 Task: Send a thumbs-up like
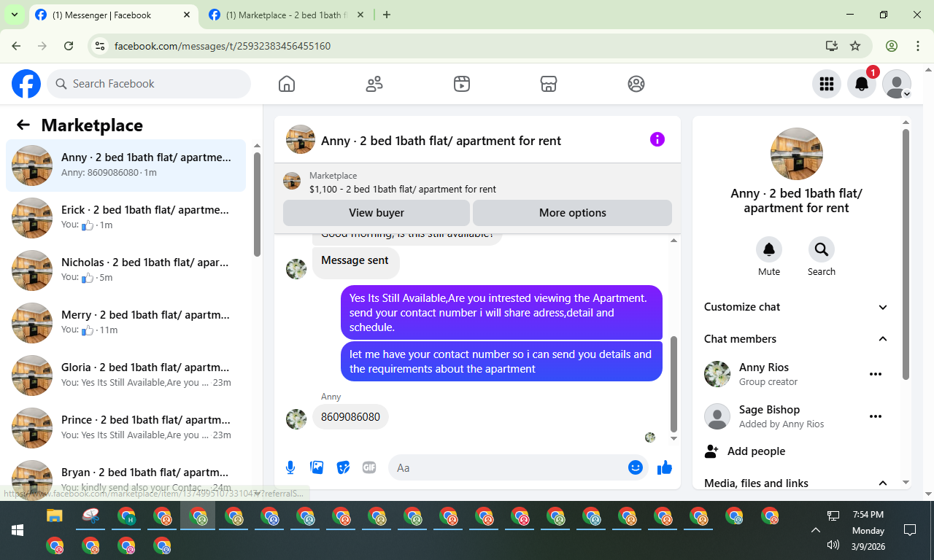point(665,467)
